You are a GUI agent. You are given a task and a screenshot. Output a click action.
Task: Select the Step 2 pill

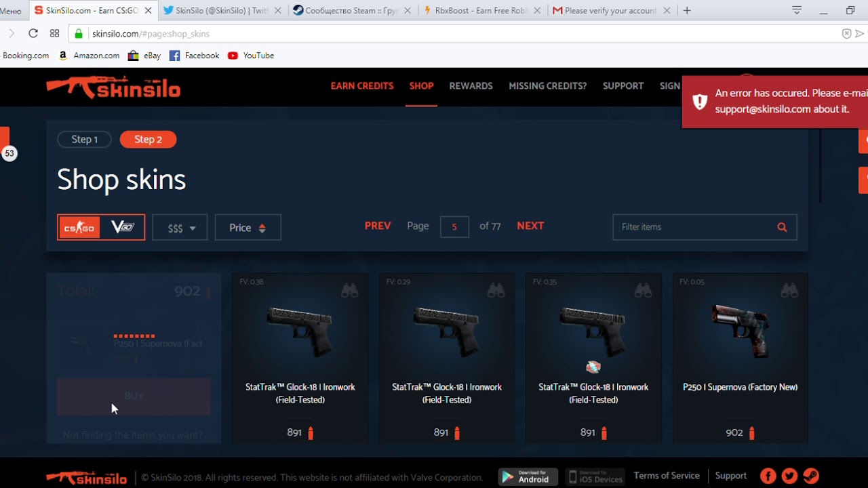pos(148,140)
